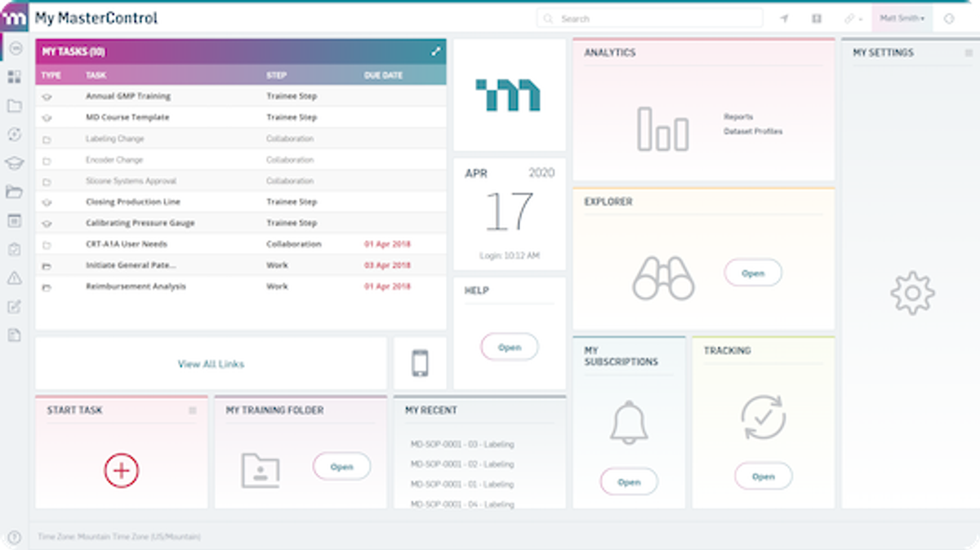The width and height of the screenshot is (980, 550).
Task: Open the Annual GMP Training task
Action: point(128,96)
